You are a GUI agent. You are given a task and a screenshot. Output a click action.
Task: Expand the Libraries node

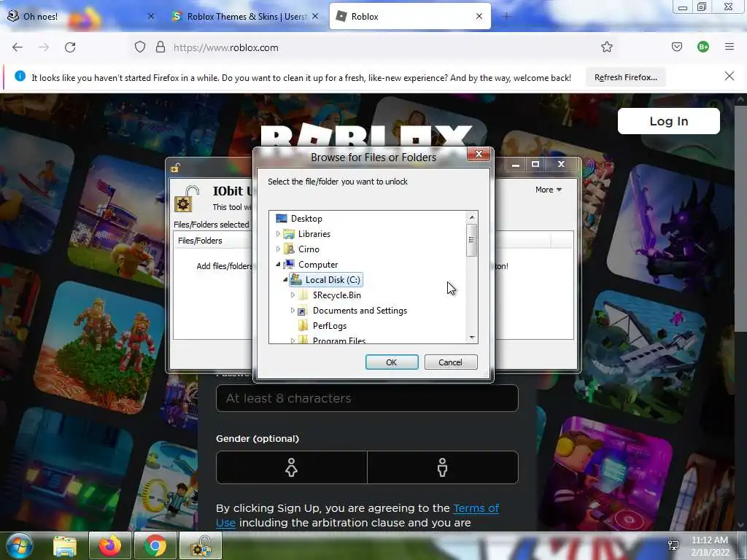[278, 234]
